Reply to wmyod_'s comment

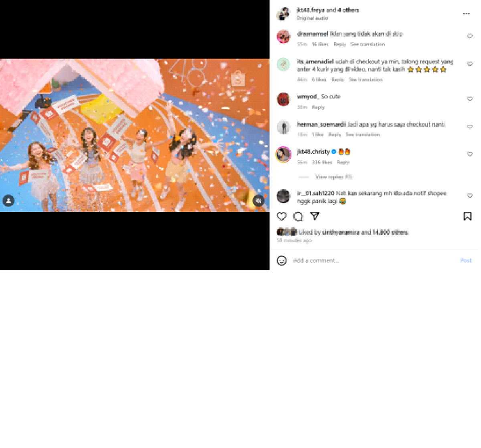coord(318,107)
